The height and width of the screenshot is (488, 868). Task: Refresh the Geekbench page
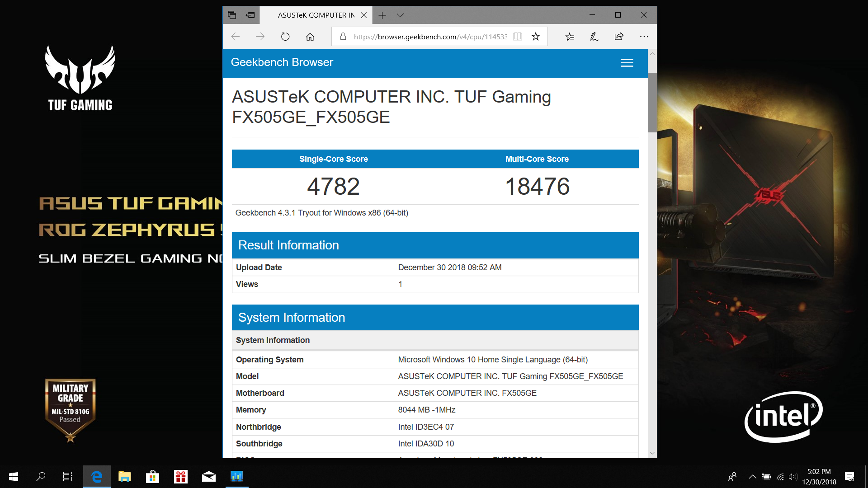pyautogui.click(x=285, y=37)
